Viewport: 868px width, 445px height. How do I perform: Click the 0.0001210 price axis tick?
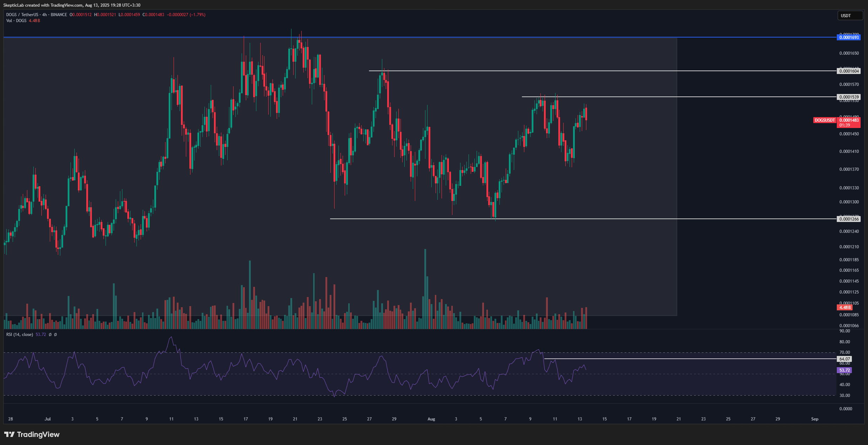coord(849,247)
